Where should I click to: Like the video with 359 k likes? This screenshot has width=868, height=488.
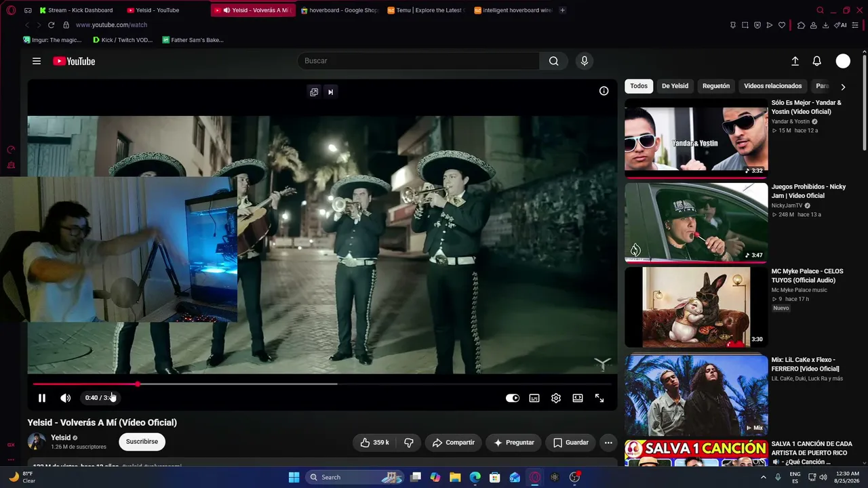click(x=374, y=443)
